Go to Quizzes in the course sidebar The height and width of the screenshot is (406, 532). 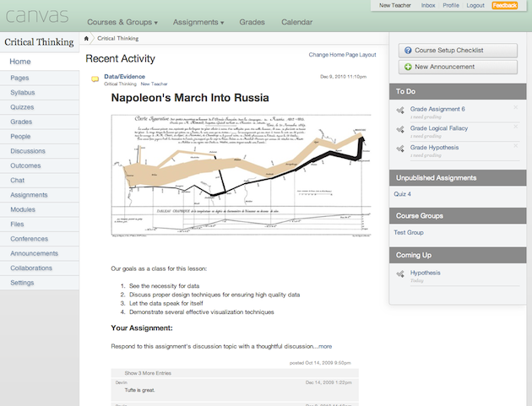(22, 106)
